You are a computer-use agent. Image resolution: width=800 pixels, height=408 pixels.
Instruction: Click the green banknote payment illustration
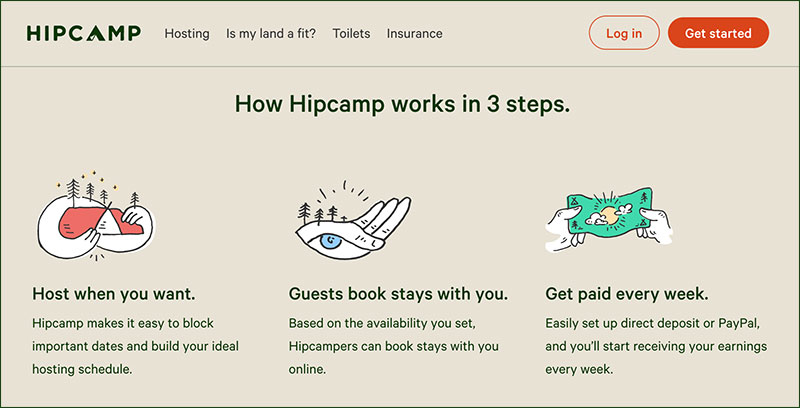pos(609,219)
